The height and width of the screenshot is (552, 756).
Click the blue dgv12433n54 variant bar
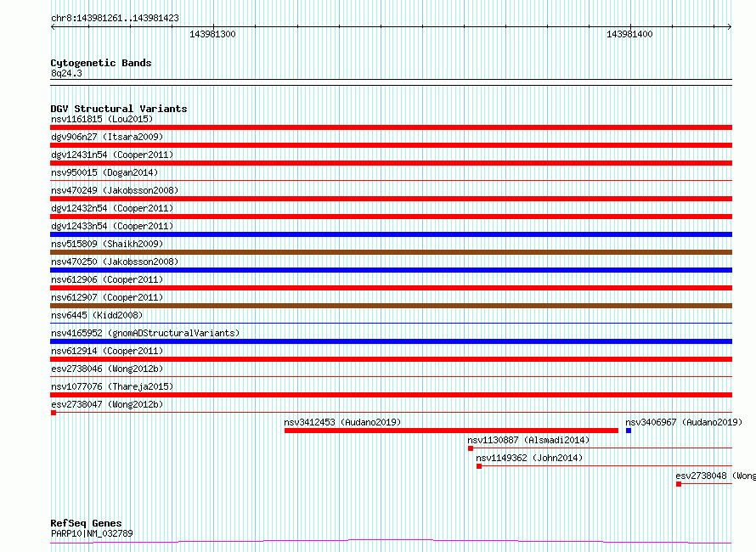[x=391, y=234]
